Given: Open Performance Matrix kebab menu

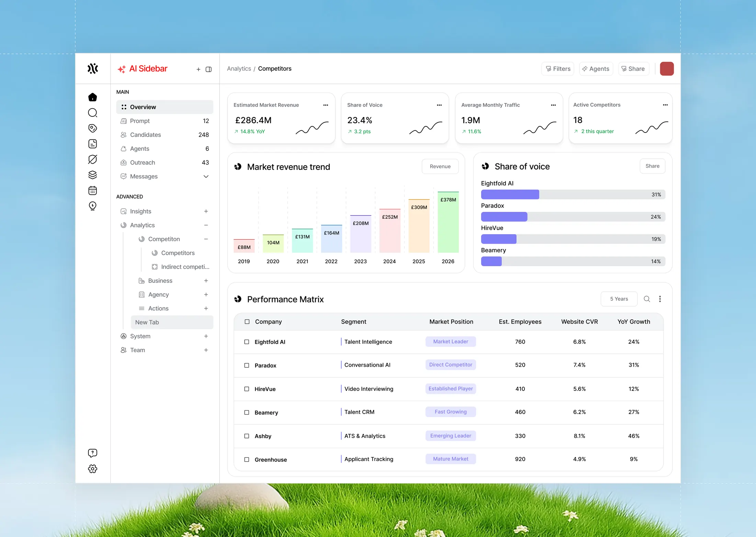Looking at the screenshot, I should click(x=660, y=299).
